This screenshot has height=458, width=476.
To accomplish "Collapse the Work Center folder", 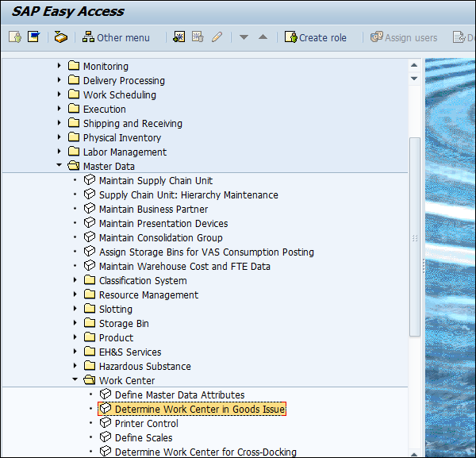I will click(x=75, y=380).
